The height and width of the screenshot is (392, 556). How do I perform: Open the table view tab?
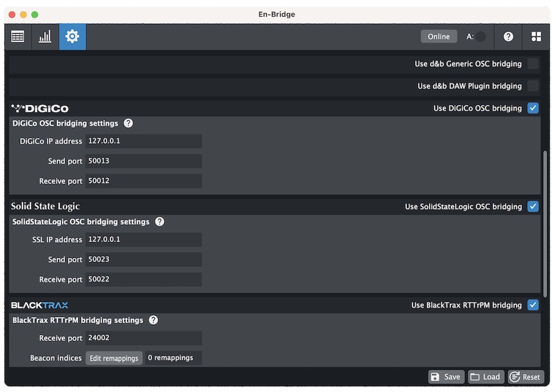18,36
